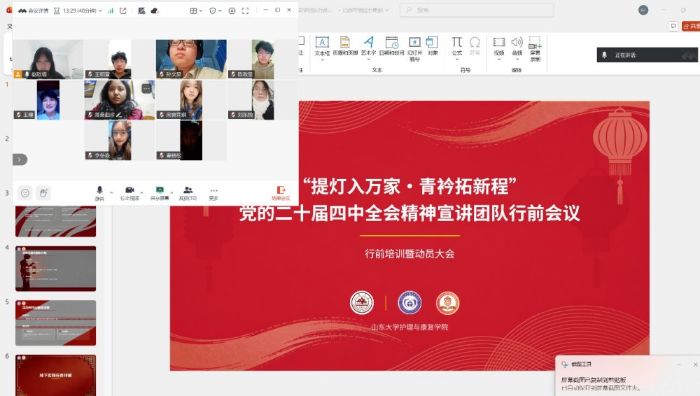The width and height of the screenshot is (700, 396).
Task: Click the cloud recording icon
Action: 154,11
